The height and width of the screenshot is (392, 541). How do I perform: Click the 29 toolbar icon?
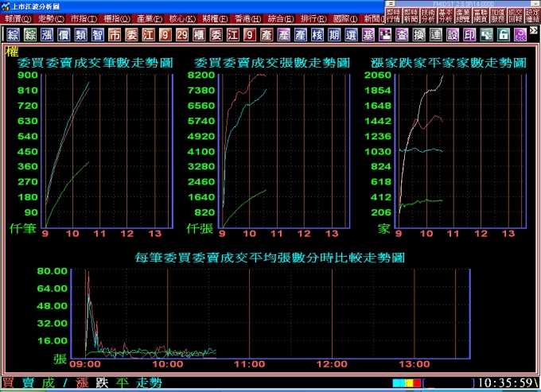182,35
